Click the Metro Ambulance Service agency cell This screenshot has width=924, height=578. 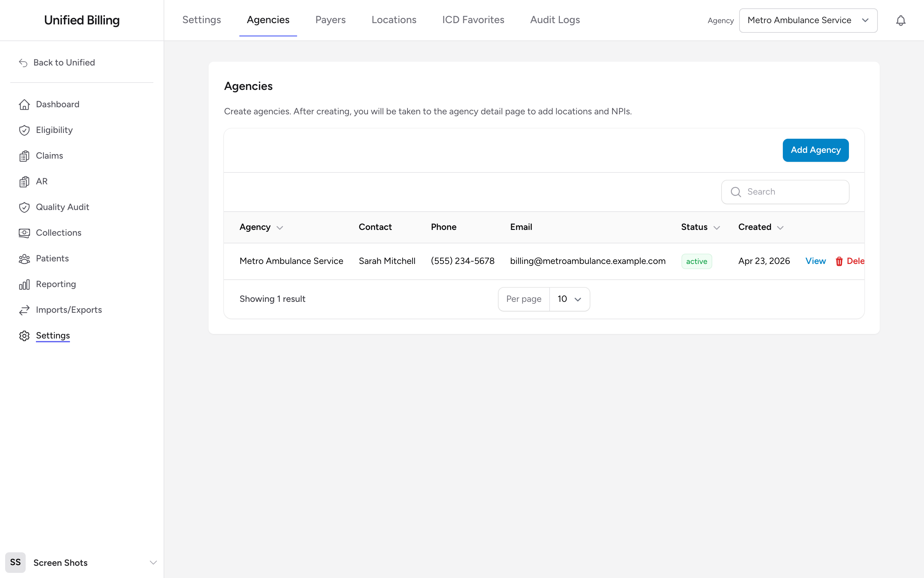coord(291,261)
